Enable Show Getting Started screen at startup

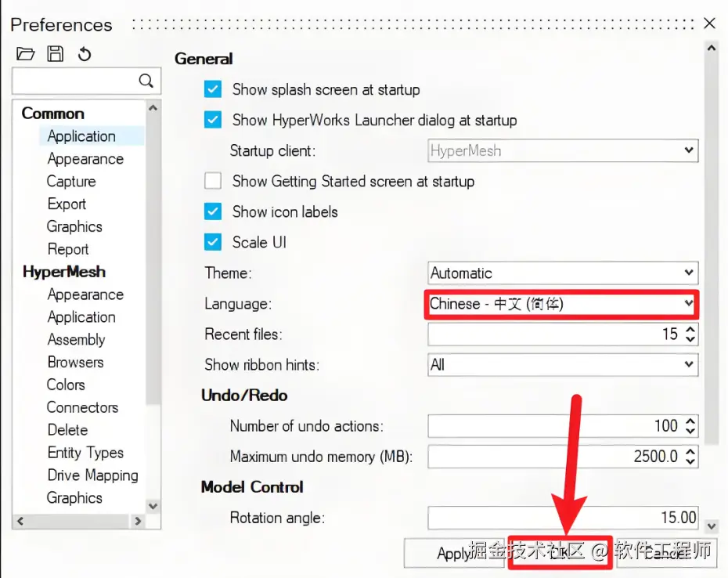pyautogui.click(x=213, y=181)
